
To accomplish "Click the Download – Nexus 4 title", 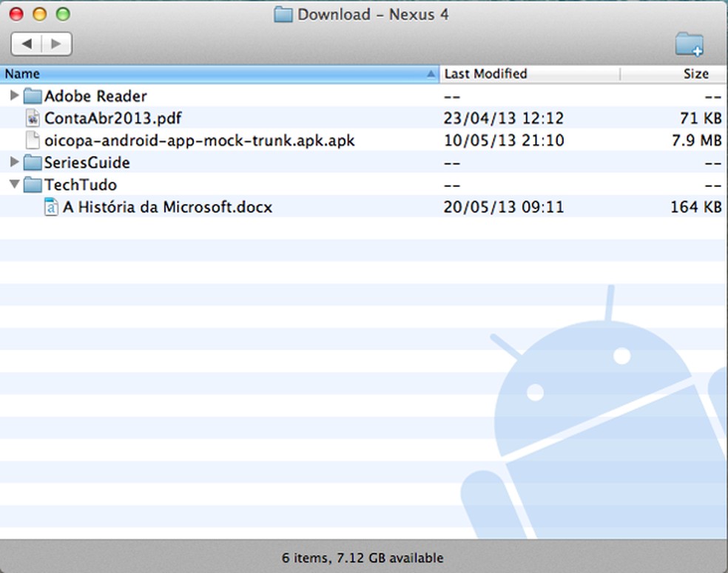I will (373, 15).
